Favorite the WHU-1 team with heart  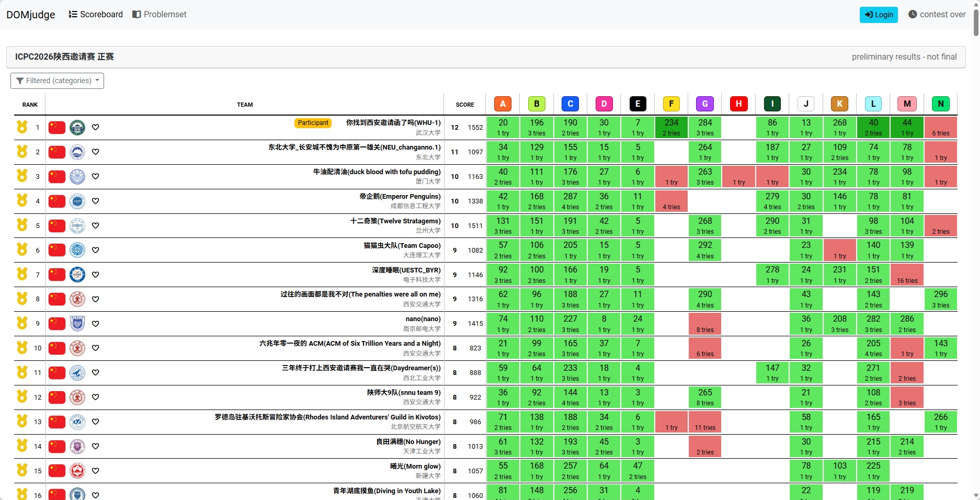coord(95,127)
